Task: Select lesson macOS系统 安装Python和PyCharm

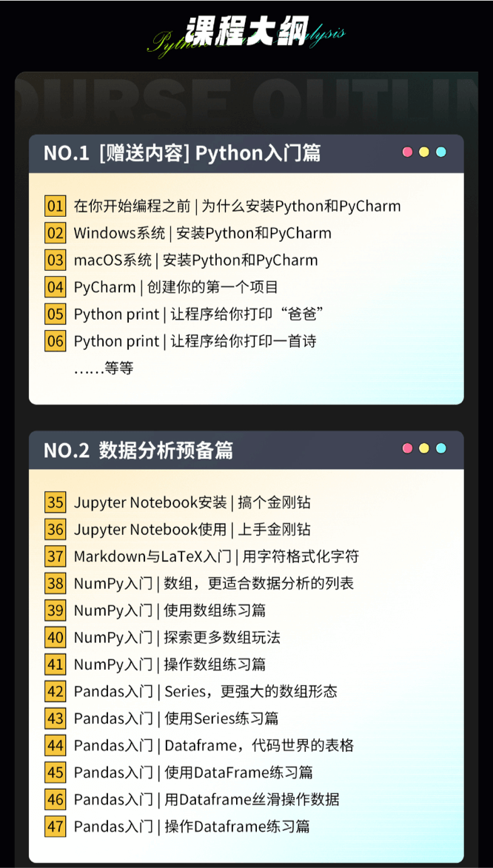Action: coord(195,260)
